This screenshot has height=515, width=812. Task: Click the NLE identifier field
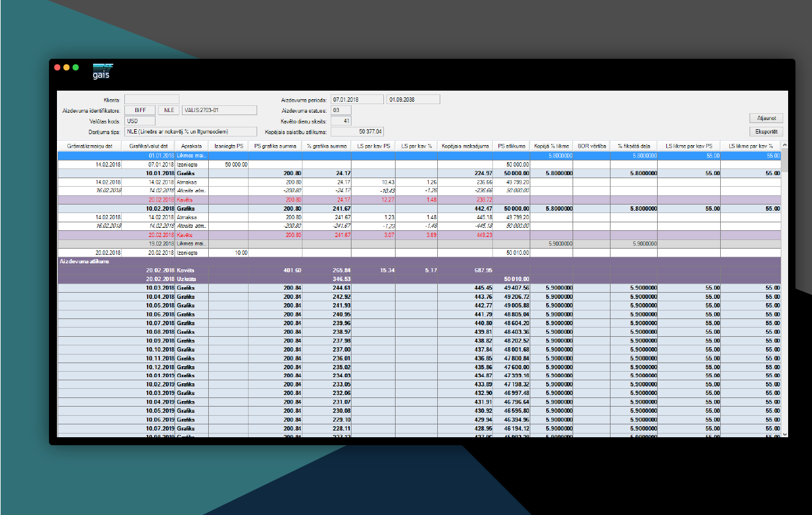(169, 110)
